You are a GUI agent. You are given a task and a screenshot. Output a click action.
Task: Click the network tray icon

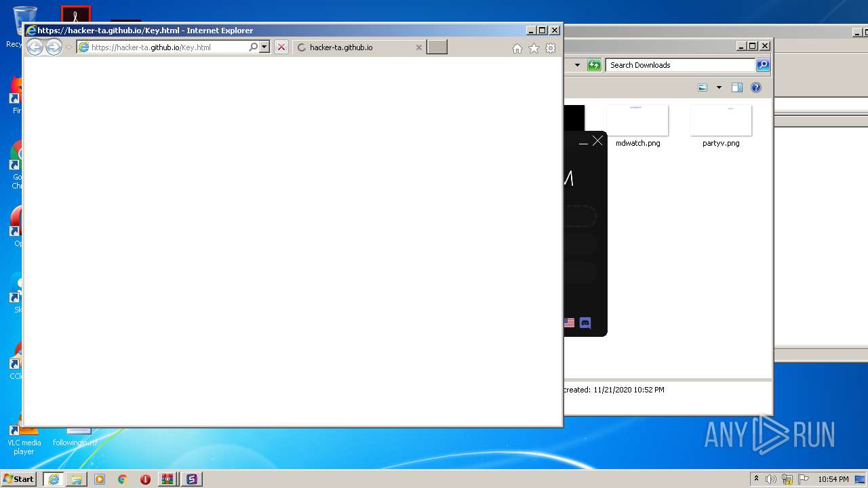(787, 479)
